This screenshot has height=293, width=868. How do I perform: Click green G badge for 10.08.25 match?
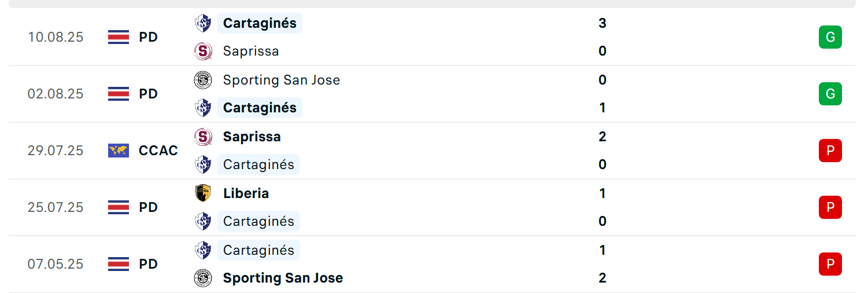[x=830, y=37]
